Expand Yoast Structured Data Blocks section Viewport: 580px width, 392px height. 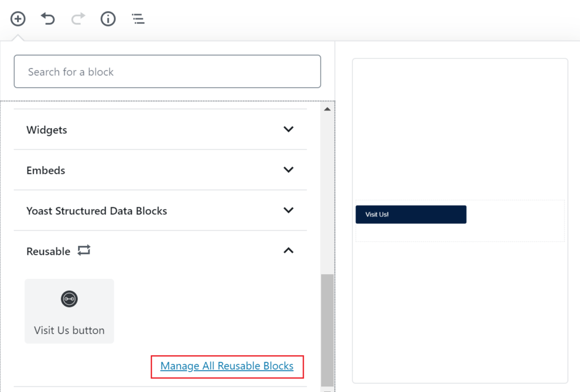coord(160,210)
